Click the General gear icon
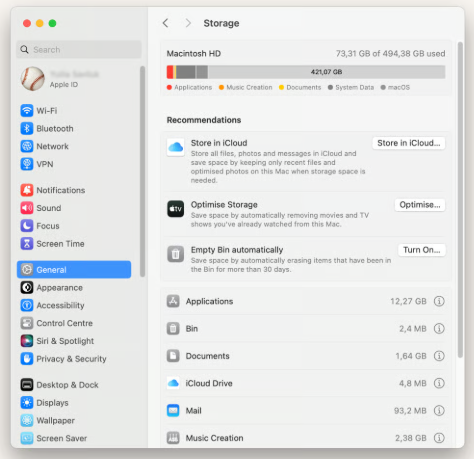The image size is (474, 459). [x=27, y=269]
